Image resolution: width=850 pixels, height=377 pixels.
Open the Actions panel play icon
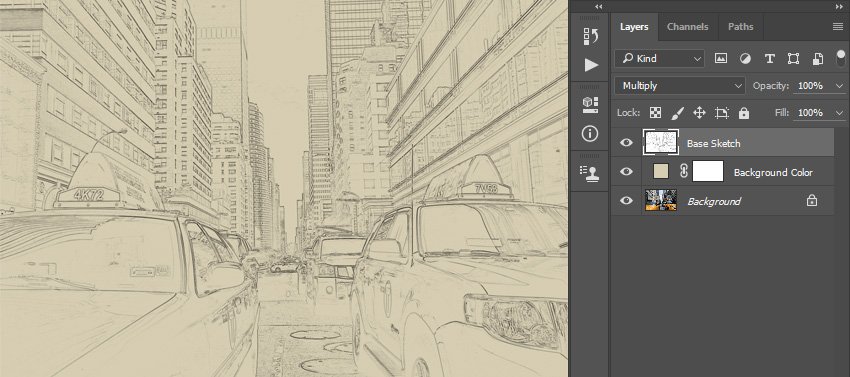pos(591,65)
